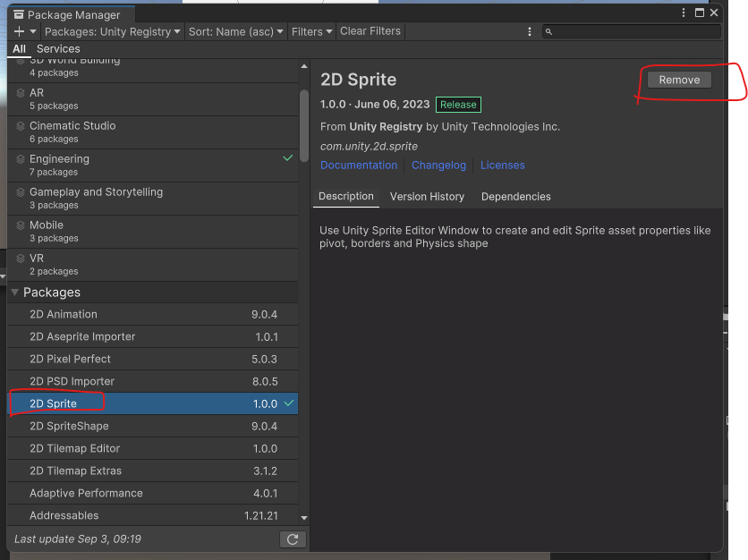Select the Mobile feature set
The width and height of the screenshot is (748, 560).
pyautogui.click(x=153, y=232)
